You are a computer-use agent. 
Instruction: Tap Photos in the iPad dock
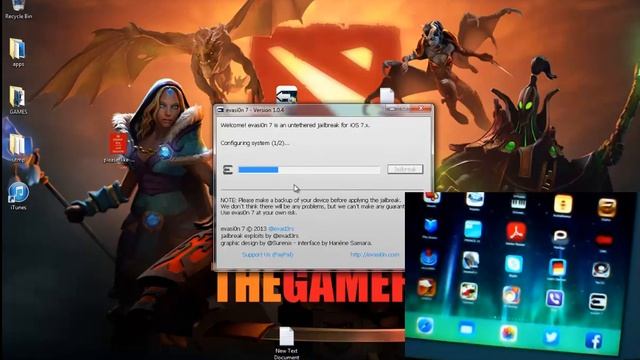coord(508,333)
